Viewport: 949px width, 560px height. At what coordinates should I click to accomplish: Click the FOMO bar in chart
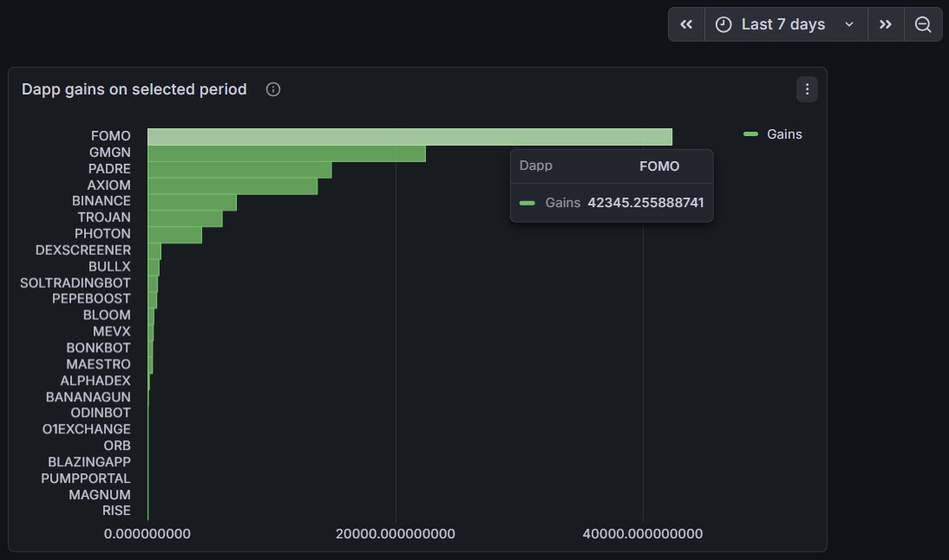(x=409, y=137)
